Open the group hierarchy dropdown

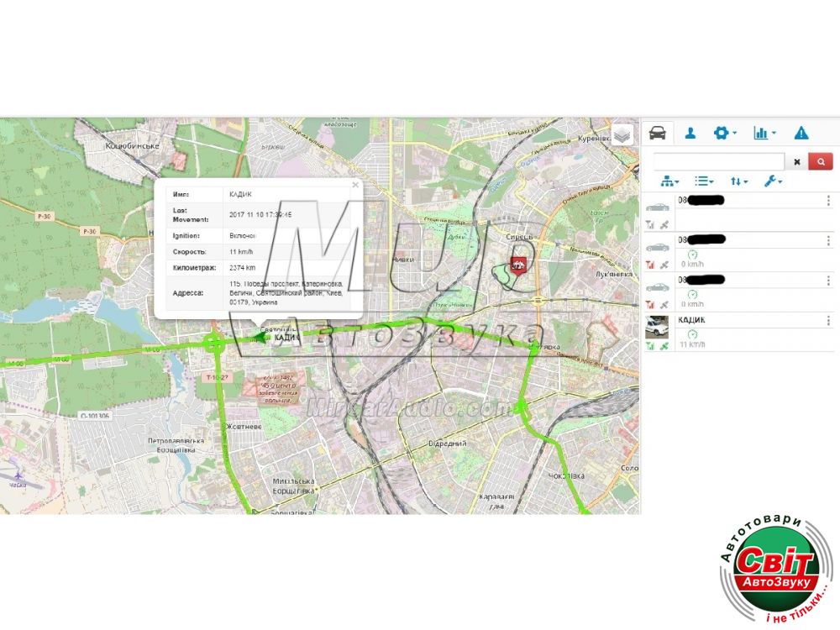click(x=670, y=181)
